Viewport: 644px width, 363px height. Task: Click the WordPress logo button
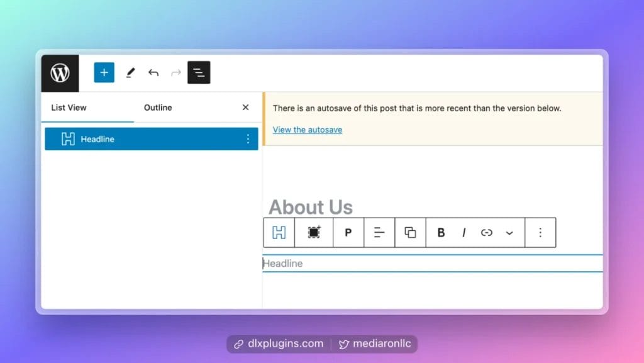click(60, 73)
